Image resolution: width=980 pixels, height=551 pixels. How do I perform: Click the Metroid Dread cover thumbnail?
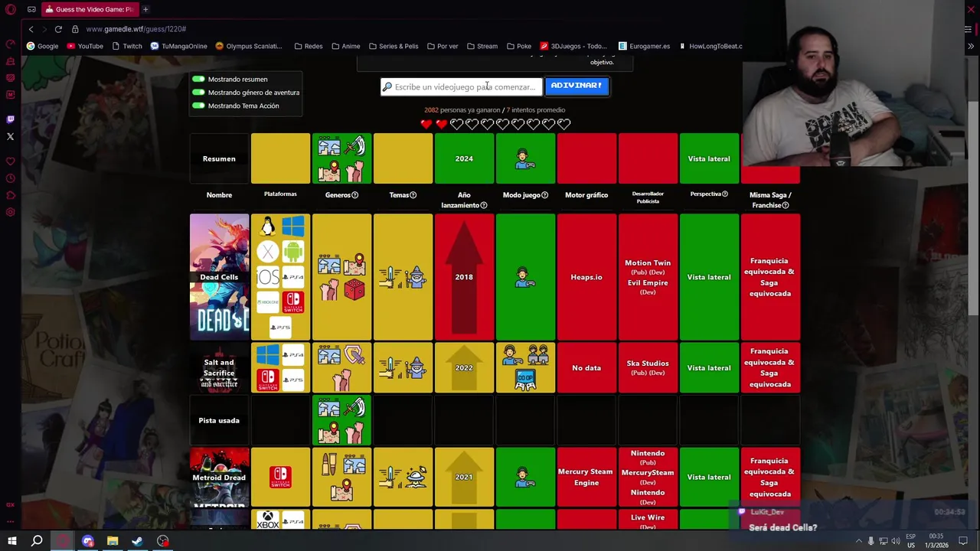219,478
